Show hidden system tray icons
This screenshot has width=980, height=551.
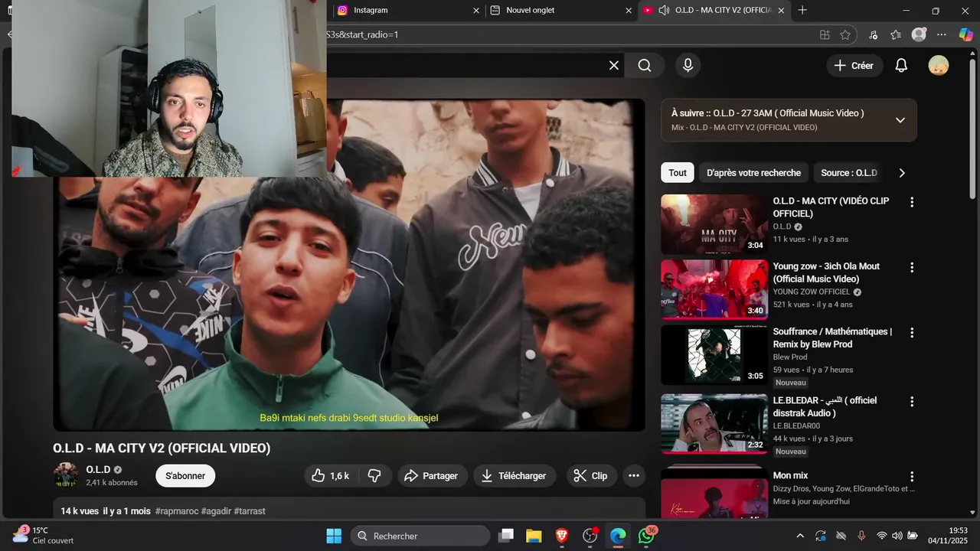click(x=800, y=536)
